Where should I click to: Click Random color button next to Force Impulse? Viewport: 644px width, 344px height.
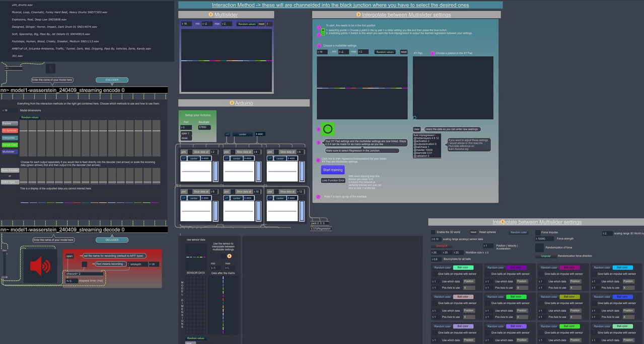[x=518, y=232]
